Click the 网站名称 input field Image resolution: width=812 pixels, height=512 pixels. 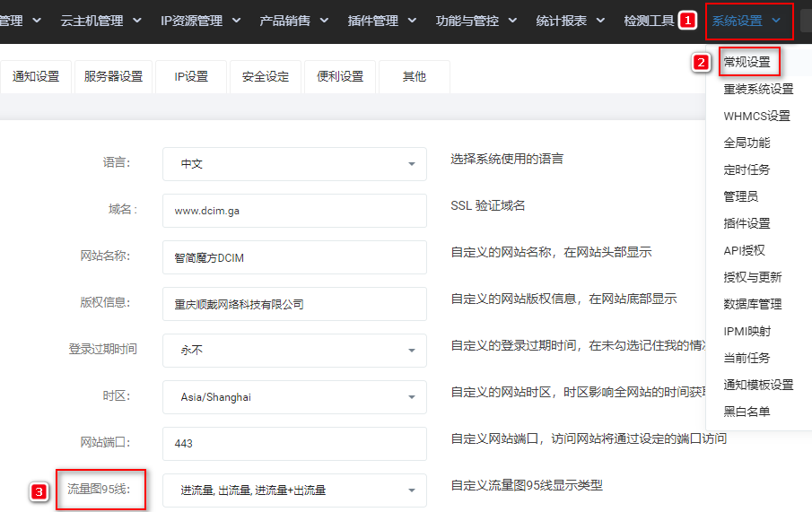point(294,257)
